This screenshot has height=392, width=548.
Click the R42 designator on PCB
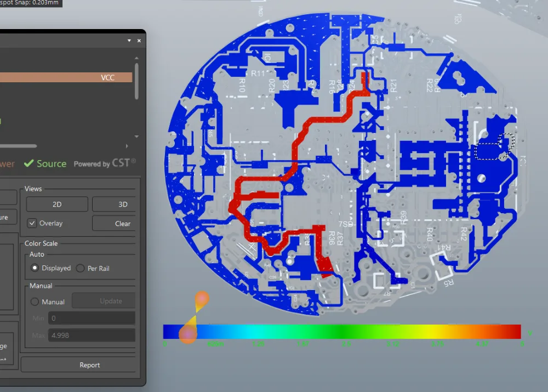point(464,234)
